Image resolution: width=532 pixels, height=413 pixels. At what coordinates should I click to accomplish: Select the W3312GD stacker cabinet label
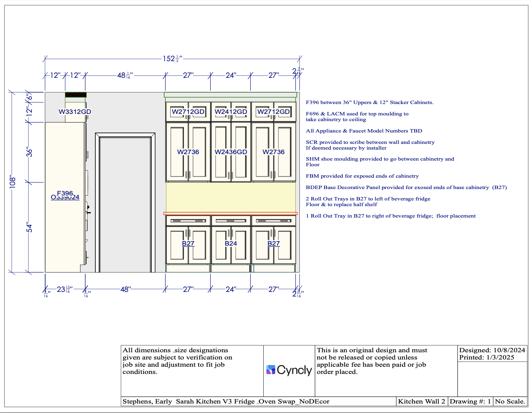(x=75, y=112)
